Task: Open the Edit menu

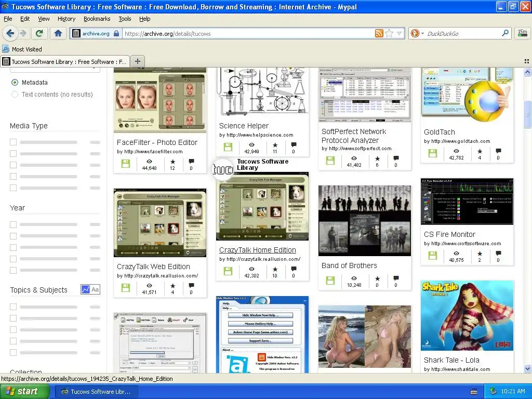Action: [x=25, y=19]
